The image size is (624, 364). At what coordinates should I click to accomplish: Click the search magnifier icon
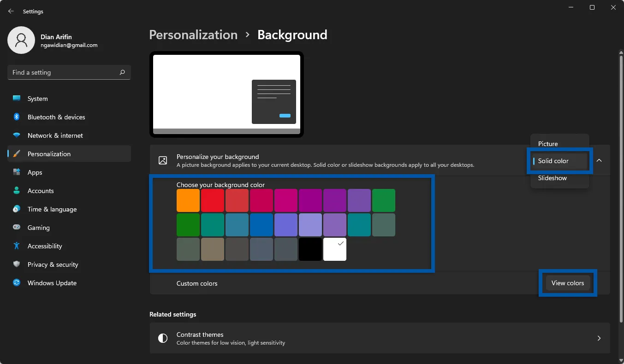pos(122,72)
